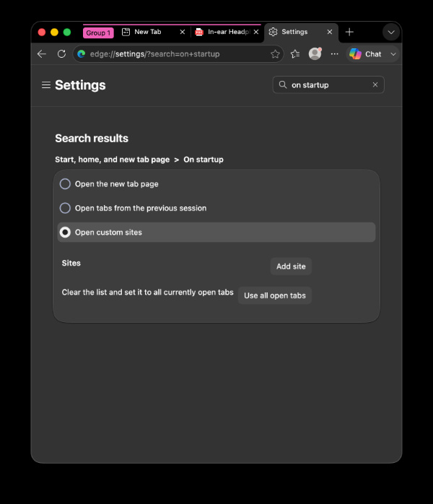Click the 'Sites' label
The width and height of the screenshot is (433, 504).
[x=71, y=263]
